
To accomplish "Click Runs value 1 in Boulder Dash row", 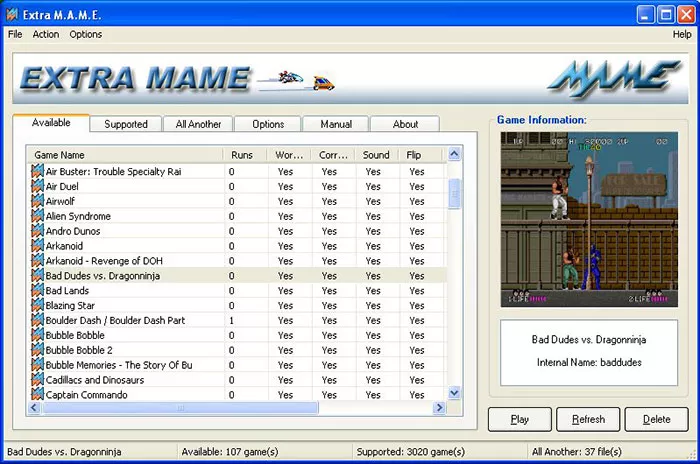I will pos(231,320).
